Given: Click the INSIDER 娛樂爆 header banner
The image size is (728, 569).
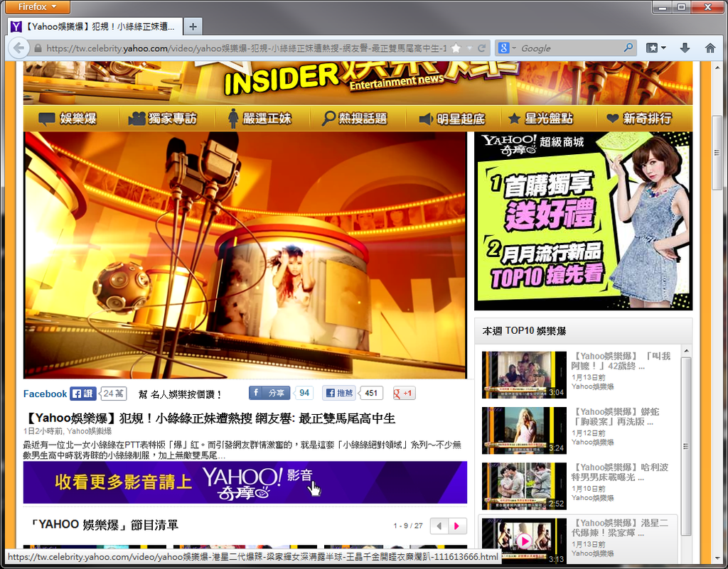Looking at the screenshot, I should coord(358,83).
